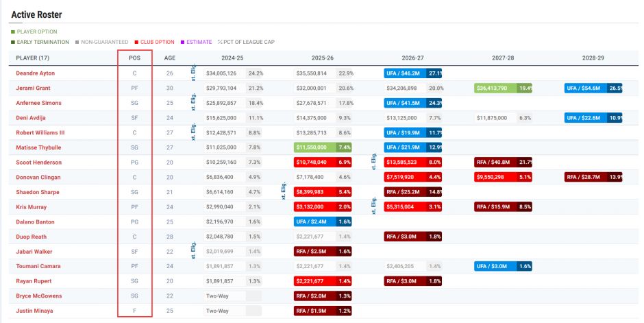
Task: Click Walker's RFA / $2.5M cell
Action: point(323,252)
